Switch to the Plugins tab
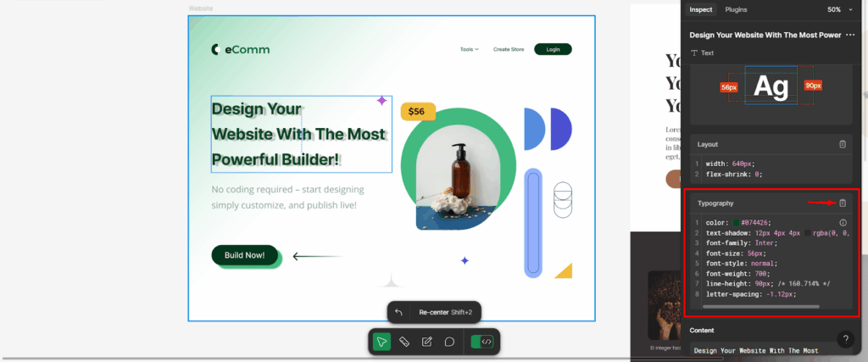The width and height of the screenshot is (868, 362). point(736,9)
